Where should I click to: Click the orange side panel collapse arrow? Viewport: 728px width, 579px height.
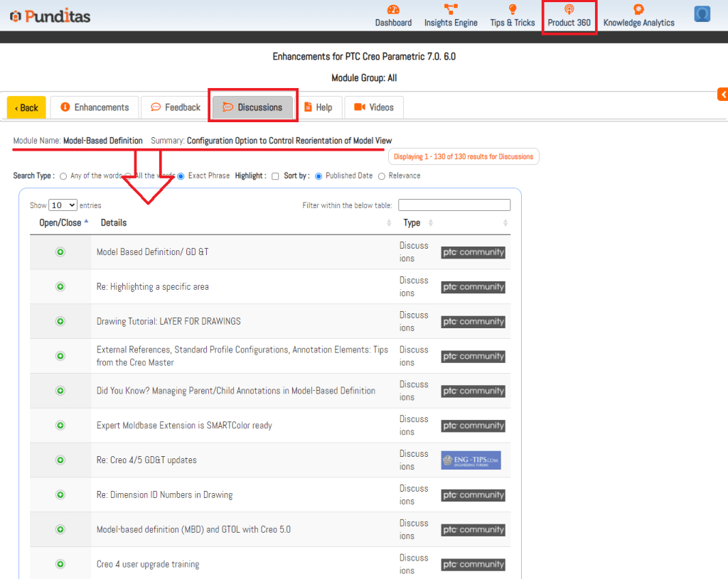[722, 94]
